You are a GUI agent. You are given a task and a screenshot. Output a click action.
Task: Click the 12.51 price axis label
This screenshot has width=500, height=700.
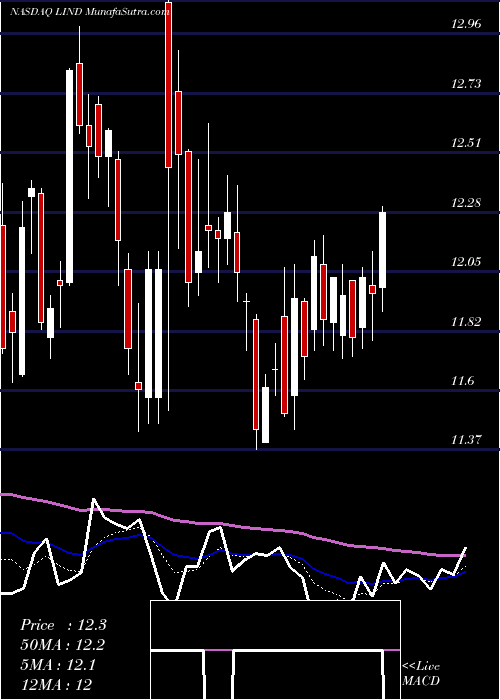pyautogui.click(x=466, y=143)
